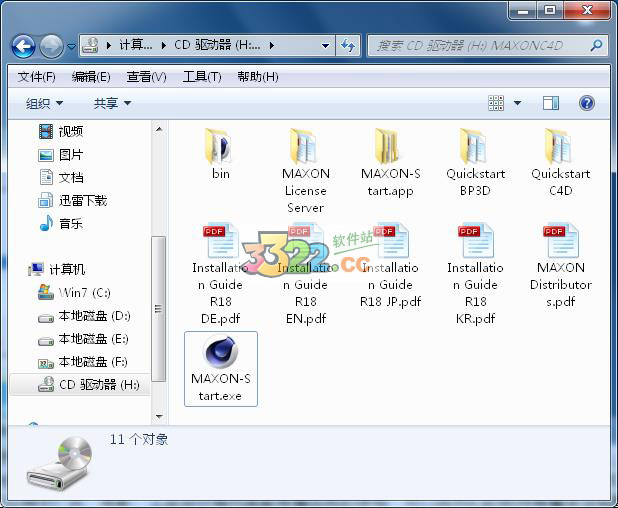The width and height of the screenshot is (618, 508).
Task: Click the CD drive icon in details pane
Action: [60, 463]
